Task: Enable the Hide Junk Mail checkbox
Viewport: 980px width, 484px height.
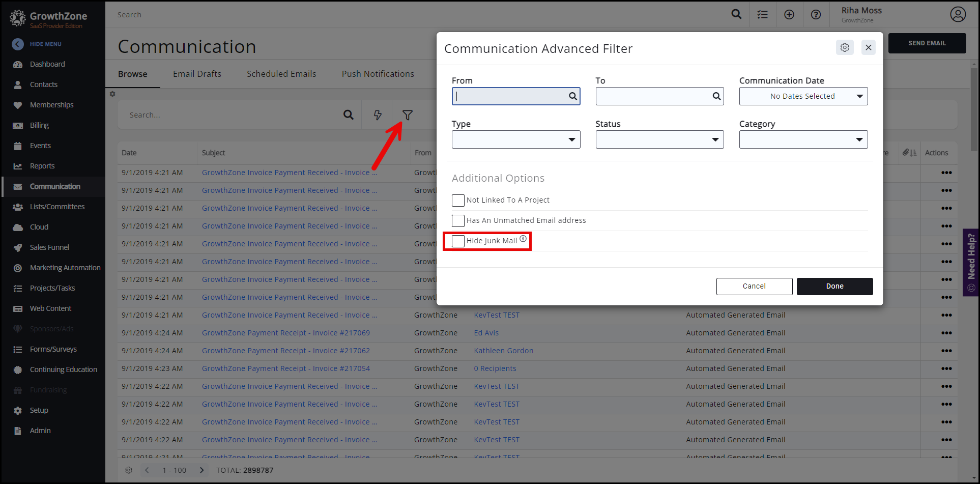Action: click(458, 241)
